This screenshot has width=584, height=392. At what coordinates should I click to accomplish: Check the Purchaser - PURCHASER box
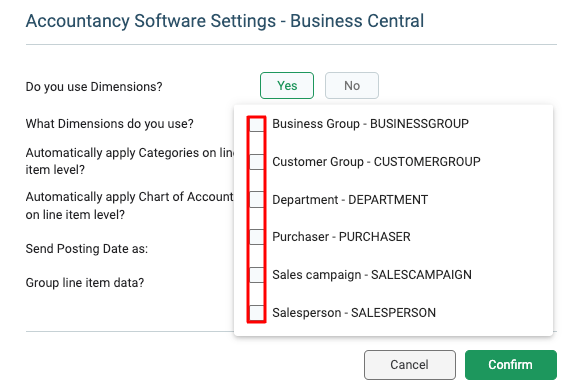tap(257, 237)
